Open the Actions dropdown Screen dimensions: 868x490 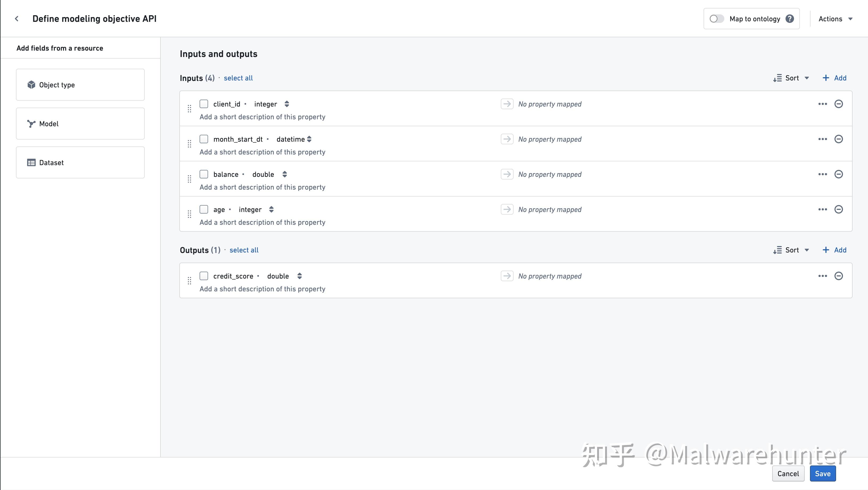(x=835, y=19)
